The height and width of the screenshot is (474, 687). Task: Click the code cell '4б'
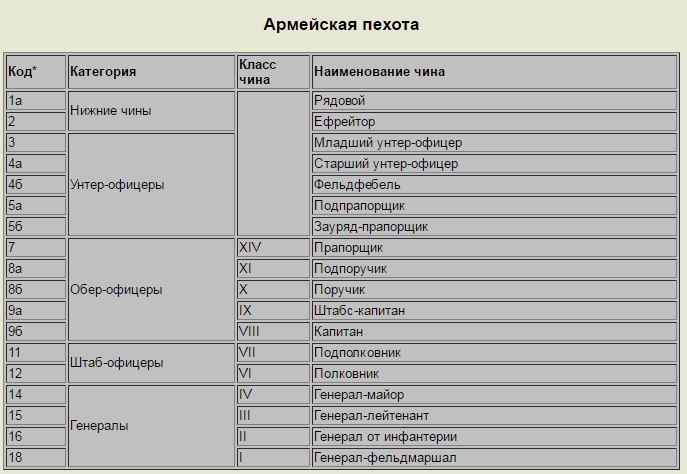click(x=36, y=185)
